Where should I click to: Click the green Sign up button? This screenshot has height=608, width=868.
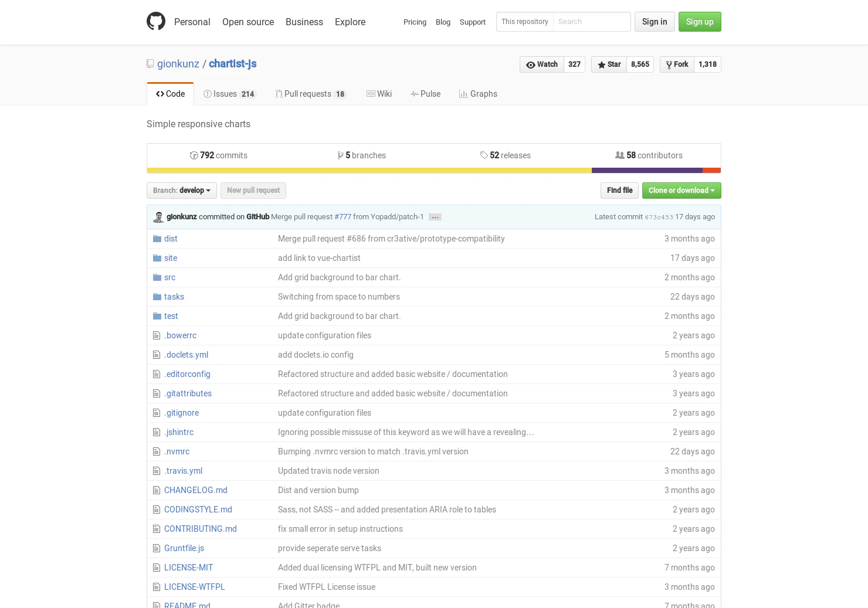point(700,22)
